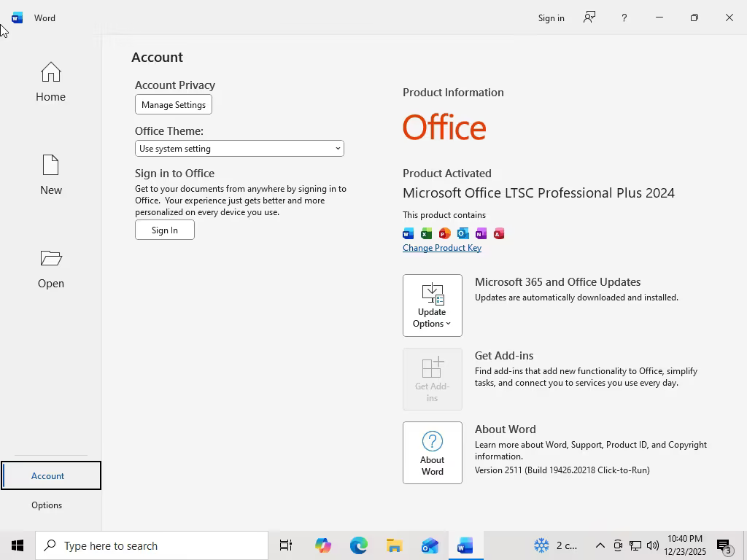Open File Explorer from the taskbar
This screenshot has height=560, width=747.
click(x=395, y=545)
